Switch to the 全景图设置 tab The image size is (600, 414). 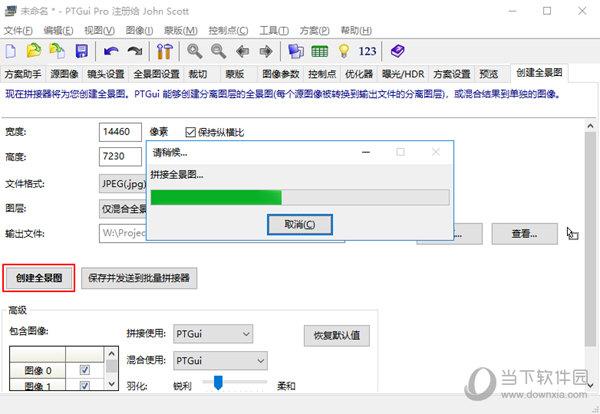coord(157,74)
